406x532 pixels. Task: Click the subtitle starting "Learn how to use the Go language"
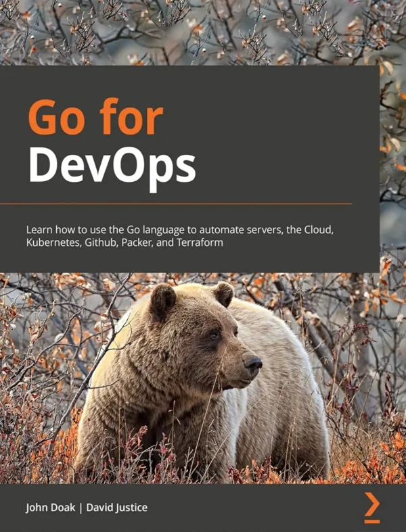(180, 236)
